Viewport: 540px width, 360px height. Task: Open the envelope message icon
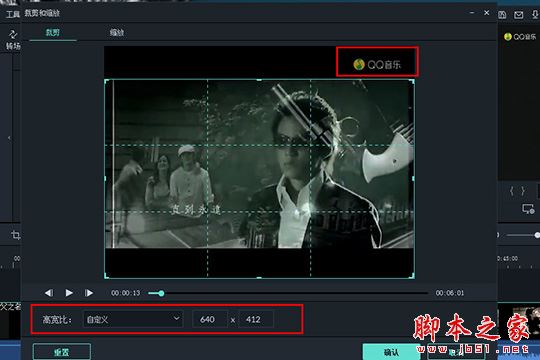coord(518,15)
